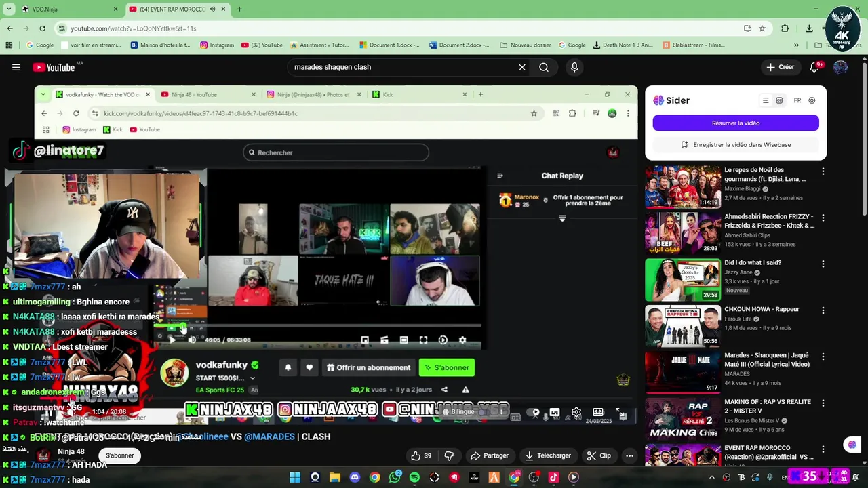
Task: Bookmark this page with the star
Action: 762,28
